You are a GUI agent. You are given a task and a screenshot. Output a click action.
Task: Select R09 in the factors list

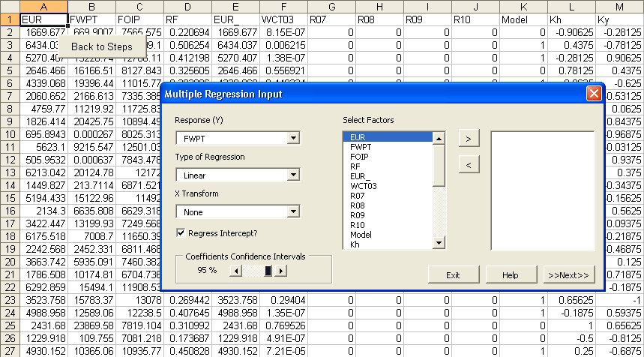coord(388,215)
